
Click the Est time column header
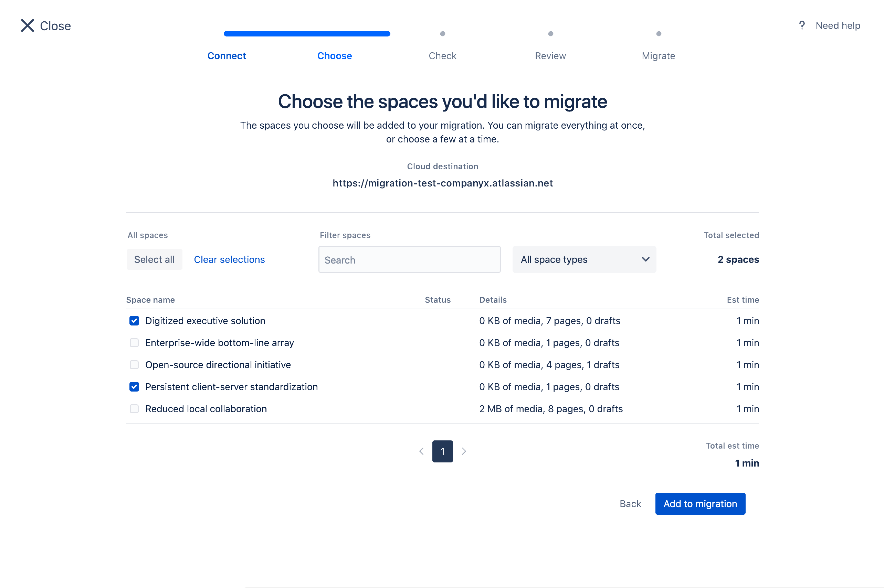(x=743, y=300)
